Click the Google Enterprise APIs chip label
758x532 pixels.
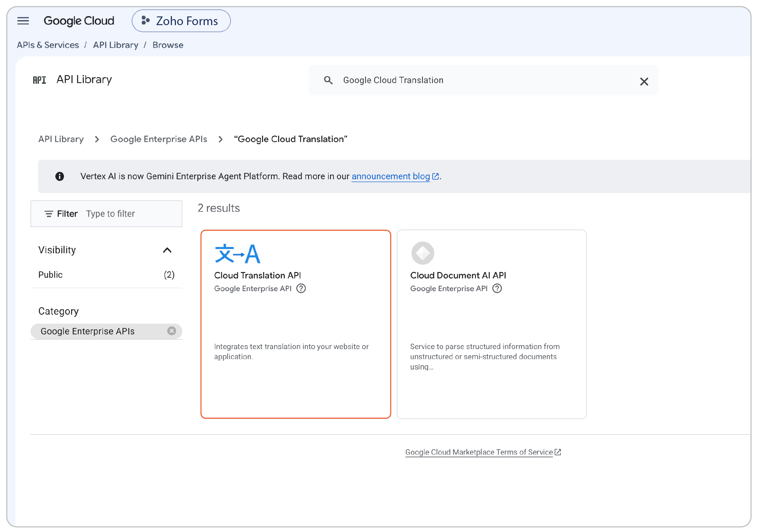point(87,331)
